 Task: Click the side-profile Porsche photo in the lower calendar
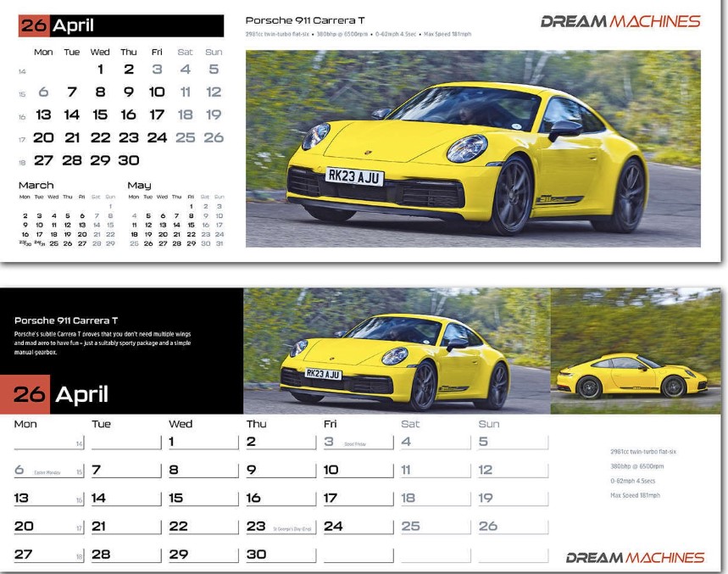click(636, 351)
